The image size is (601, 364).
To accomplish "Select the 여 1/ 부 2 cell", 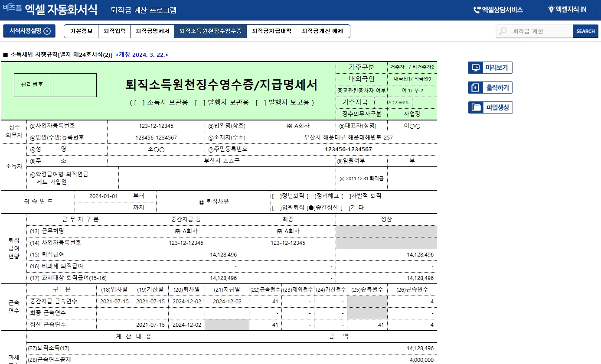I will tap(412, 91).
